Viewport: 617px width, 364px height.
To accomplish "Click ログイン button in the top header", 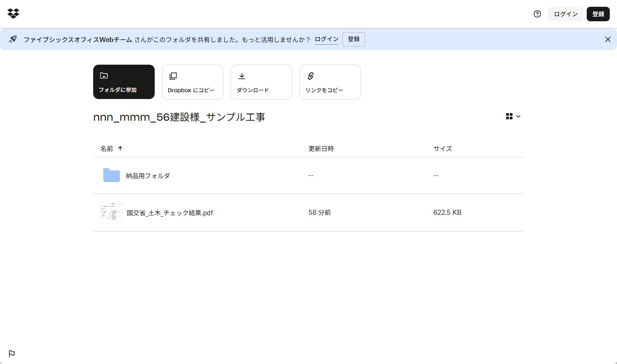I will pyautogui.click(x=565, y=14).
